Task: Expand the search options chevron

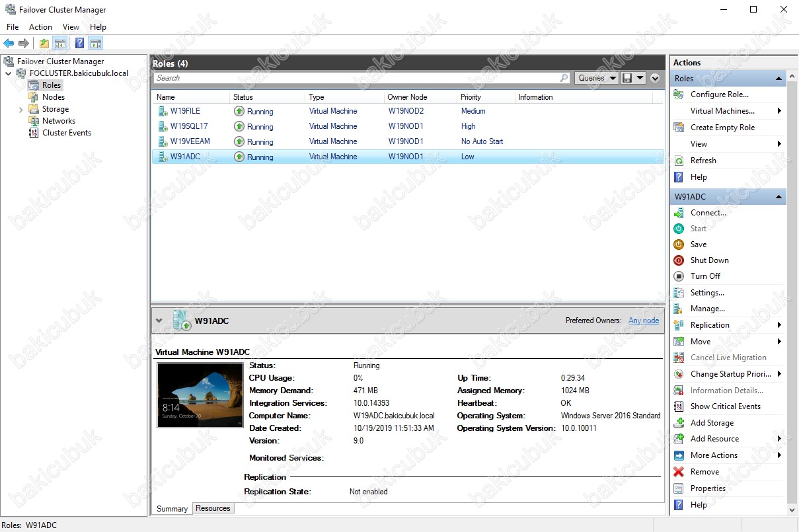Action: tap(655, 78)
